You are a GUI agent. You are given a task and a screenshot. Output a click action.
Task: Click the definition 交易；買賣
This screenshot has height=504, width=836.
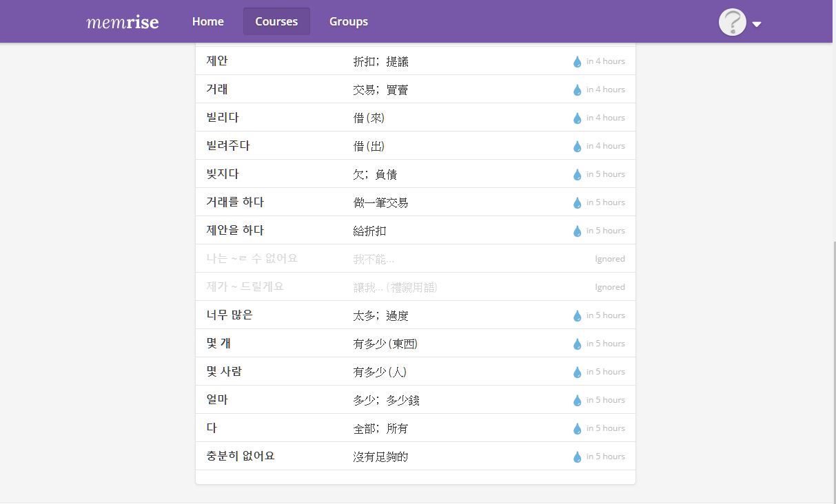381,90
